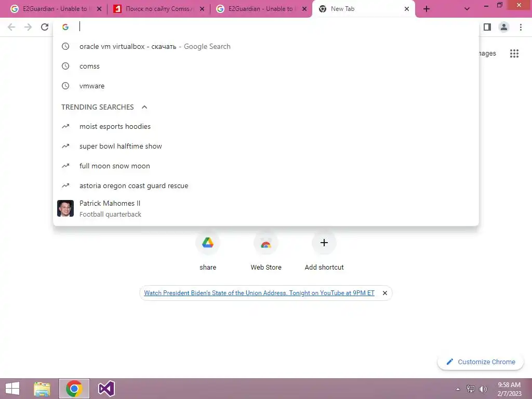
Task: Select the comss history suggestion
Action: 266,66
